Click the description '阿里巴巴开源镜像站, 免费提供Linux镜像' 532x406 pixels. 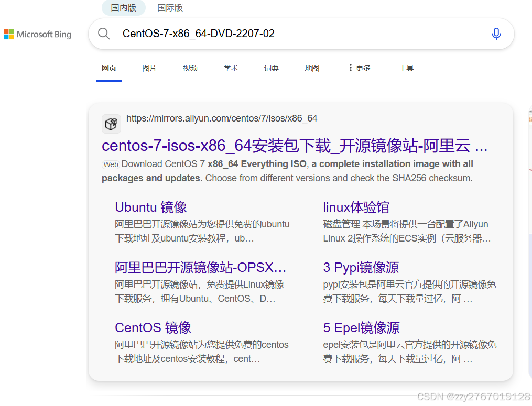[199, 284]
